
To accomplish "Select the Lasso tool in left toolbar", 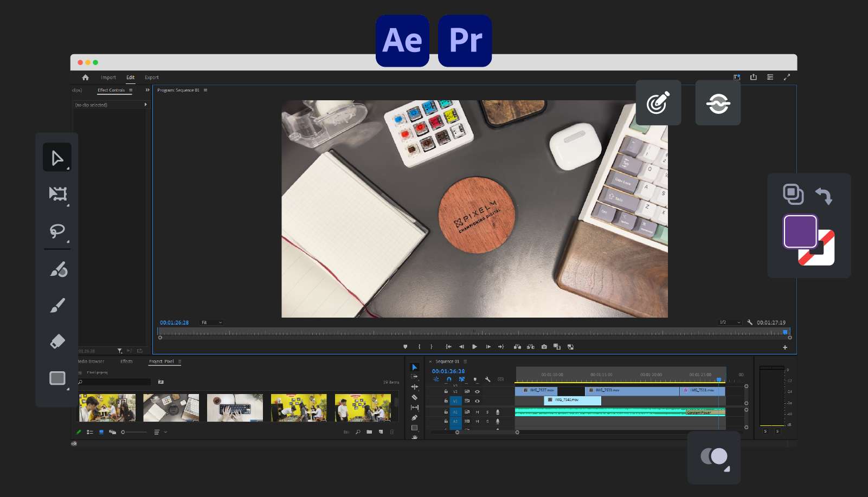I will coord(57,231).
